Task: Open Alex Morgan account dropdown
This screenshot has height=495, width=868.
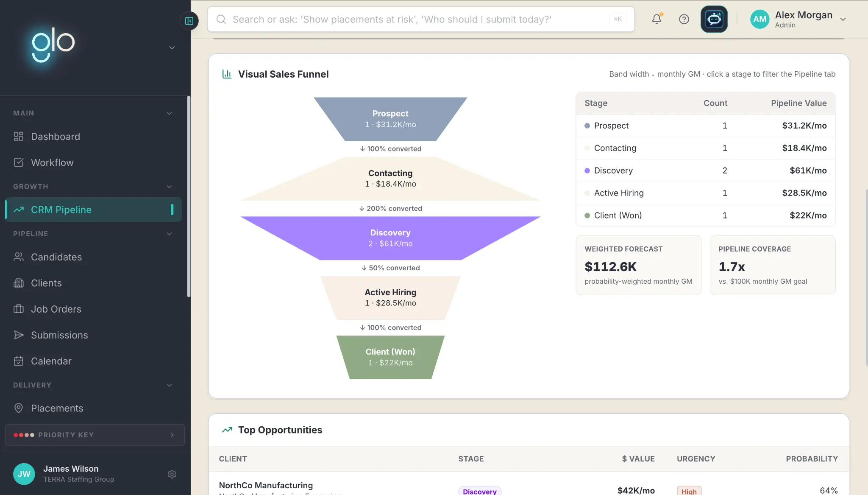Action: click(843, 19)
